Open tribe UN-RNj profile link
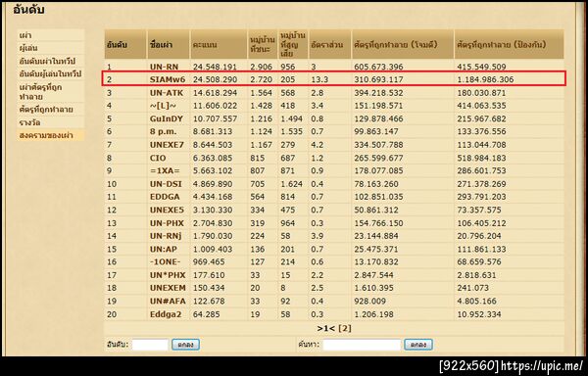Screen dimensions: 588x376 167,236
